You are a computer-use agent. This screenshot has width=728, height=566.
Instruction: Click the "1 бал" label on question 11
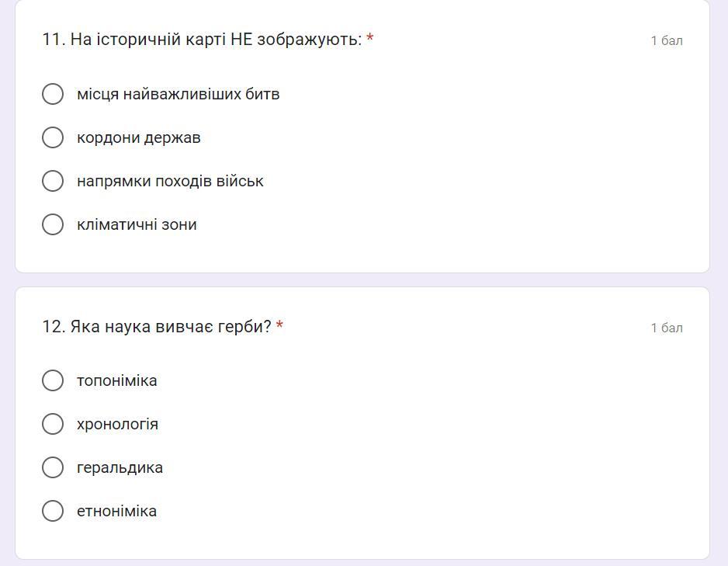tap(667, 41)
